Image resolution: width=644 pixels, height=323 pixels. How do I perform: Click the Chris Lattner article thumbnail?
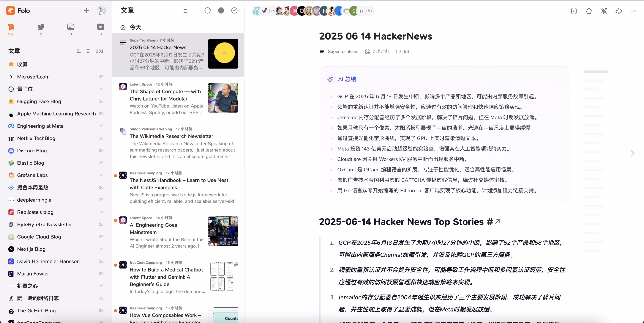[223, 98]
